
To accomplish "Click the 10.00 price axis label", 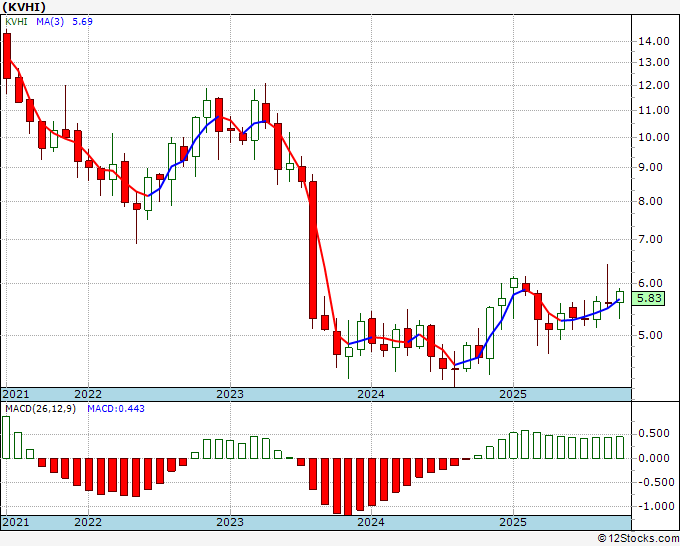I will pos(654,137).
